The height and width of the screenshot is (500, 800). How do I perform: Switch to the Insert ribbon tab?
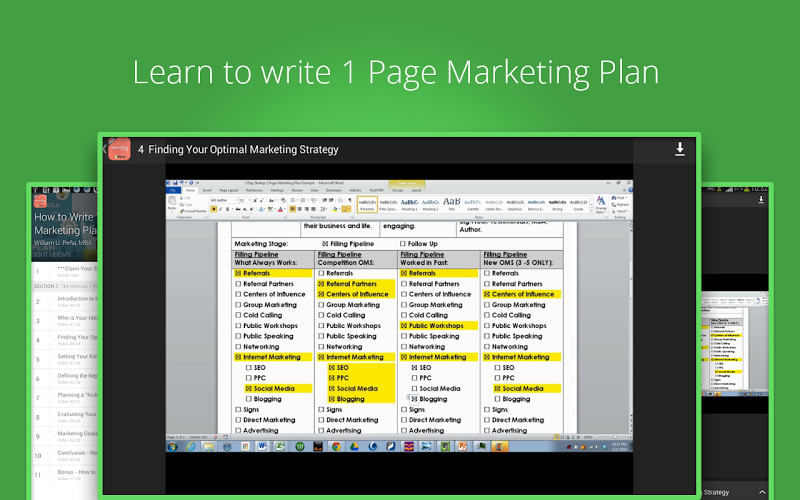207,190
